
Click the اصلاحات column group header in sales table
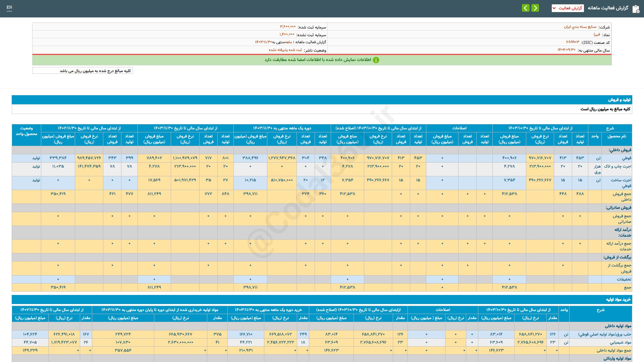459,128
